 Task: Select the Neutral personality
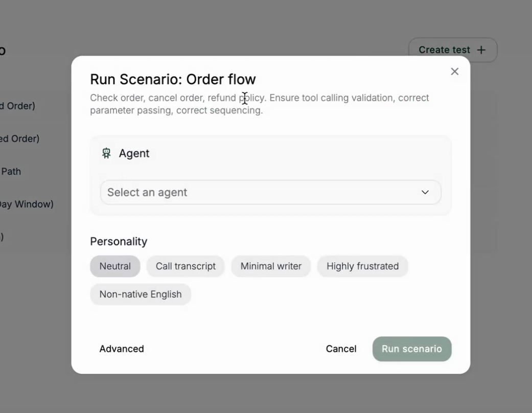pyautogui.click(x=115, y=266)
